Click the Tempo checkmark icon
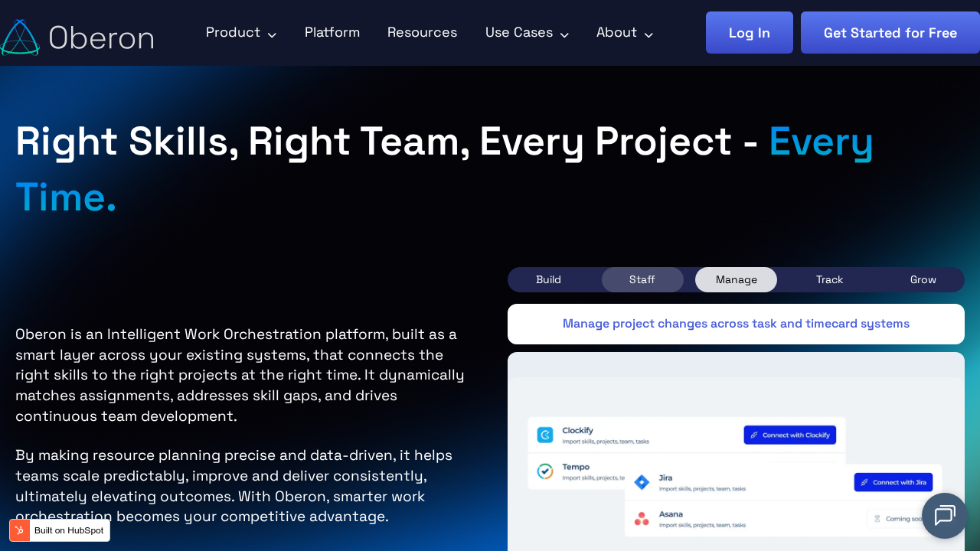 coord(545,471)
